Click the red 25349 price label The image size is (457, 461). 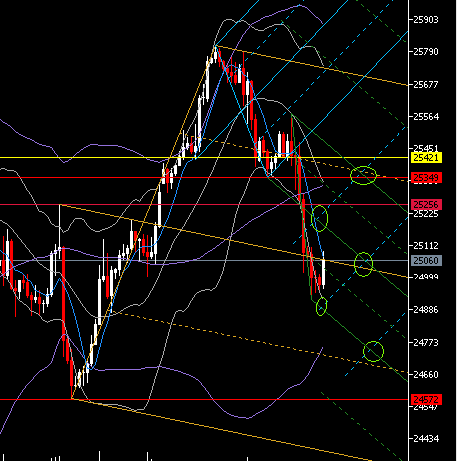(427, 178)
